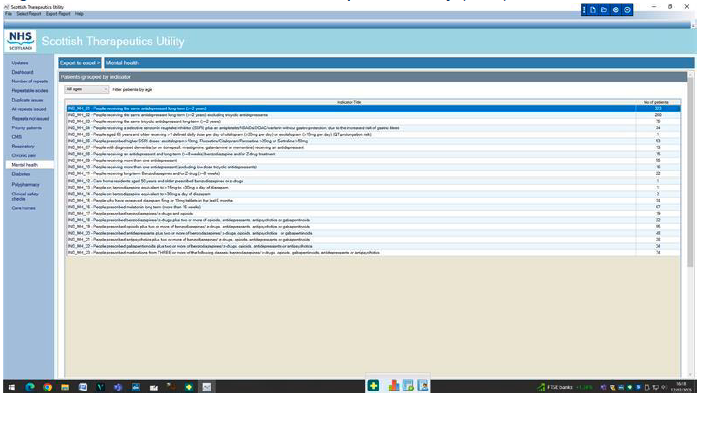This screenshot has width=728, height=434.
Task: Open the Export Report menu
Action: point(58,14)
